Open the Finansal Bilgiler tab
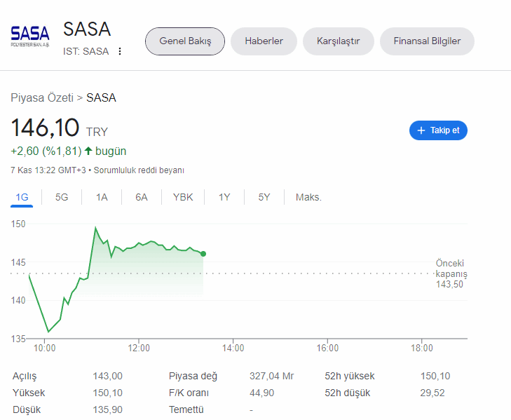 [427, 41]
